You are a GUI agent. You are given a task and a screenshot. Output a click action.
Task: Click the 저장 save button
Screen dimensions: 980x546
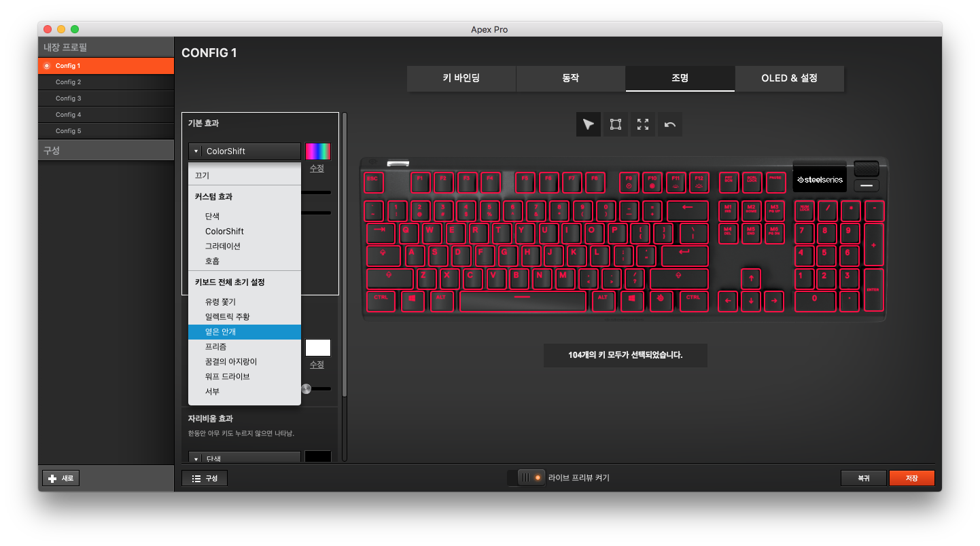[x=912, y=478]
